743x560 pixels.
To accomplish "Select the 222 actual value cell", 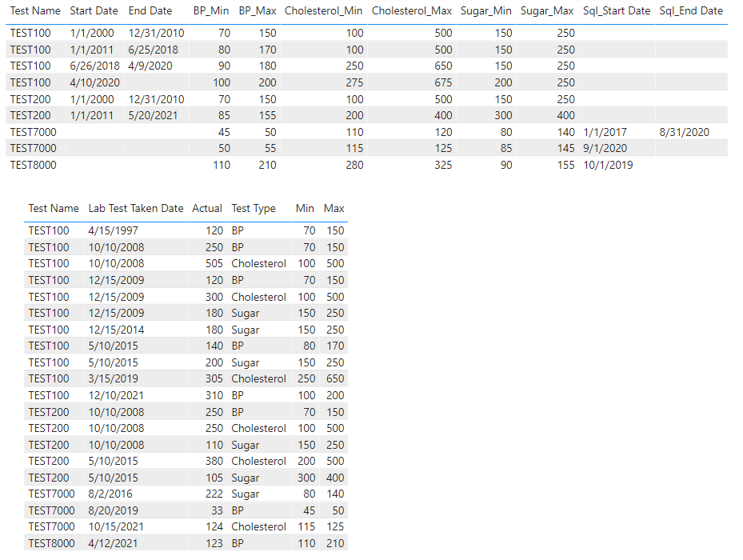I will pyautogui.click(x=214, y=494).
